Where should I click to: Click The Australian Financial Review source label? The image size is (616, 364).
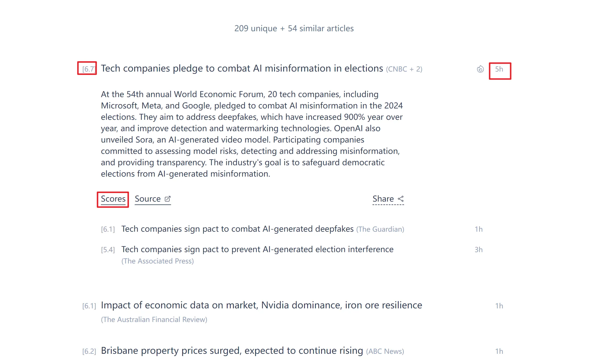[x=154, y=319]
